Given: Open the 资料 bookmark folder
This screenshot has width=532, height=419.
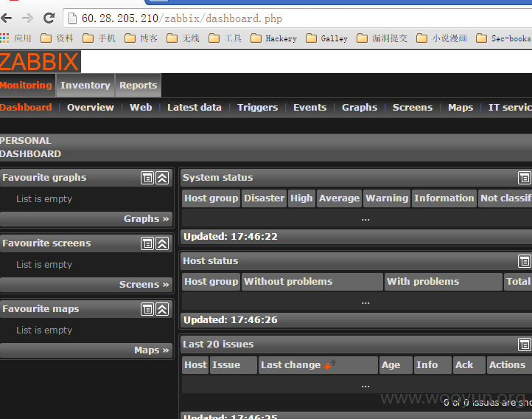Looking at the screenshot, I should click(x=57, y=38).
